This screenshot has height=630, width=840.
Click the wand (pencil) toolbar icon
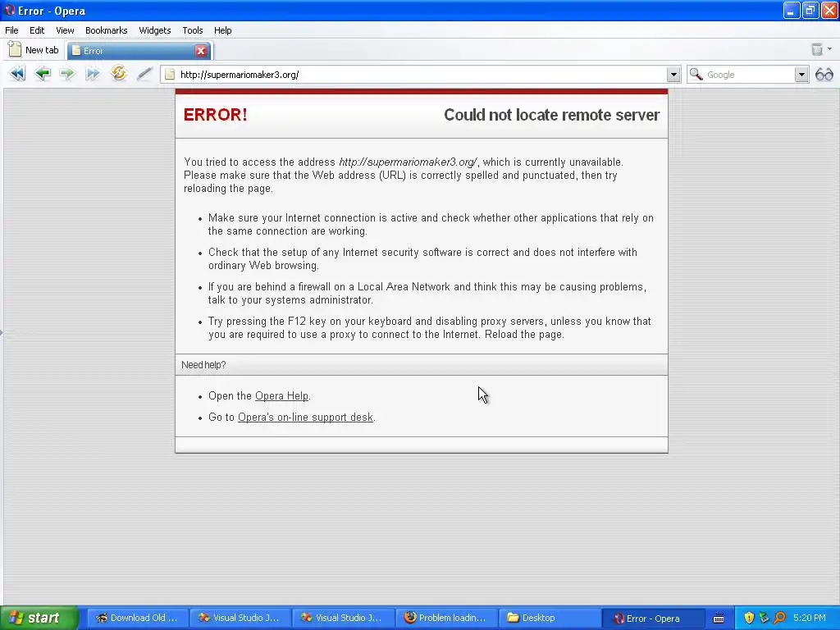coord(144,73)
